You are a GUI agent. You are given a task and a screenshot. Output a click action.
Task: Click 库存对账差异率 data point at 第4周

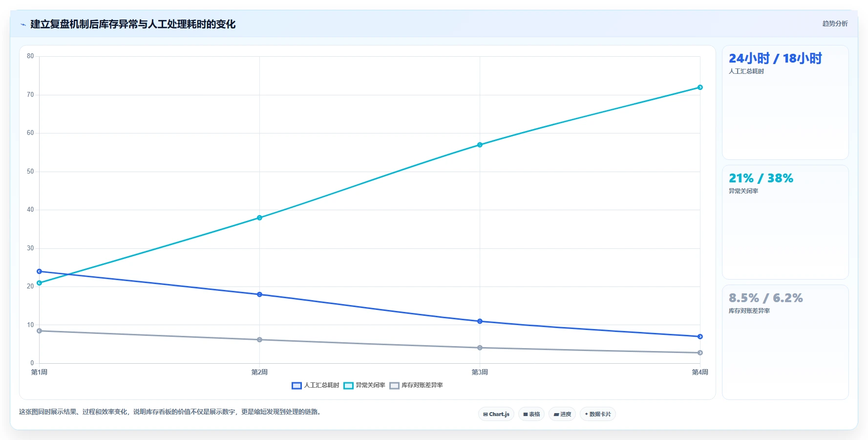pos(700,352)
